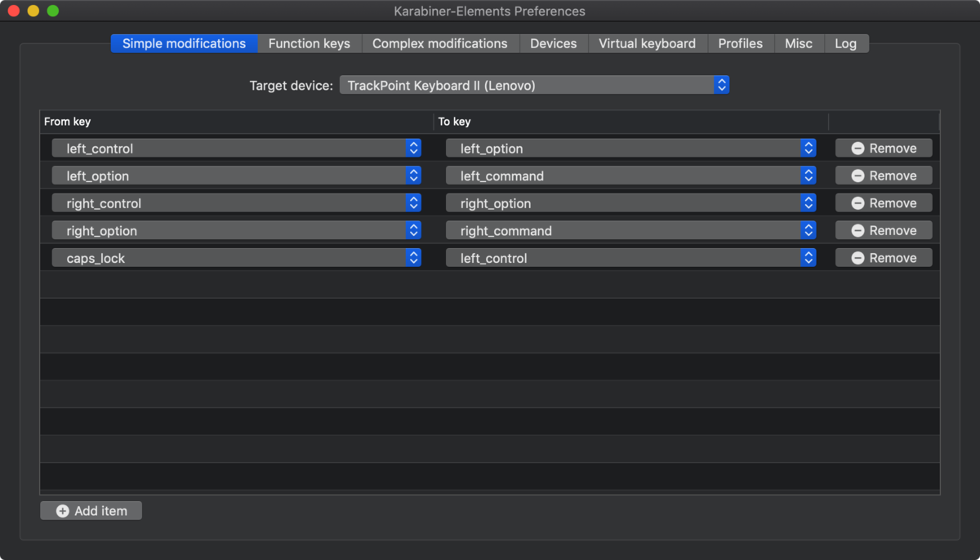Select the Simple modifications tab

(184, 43)
